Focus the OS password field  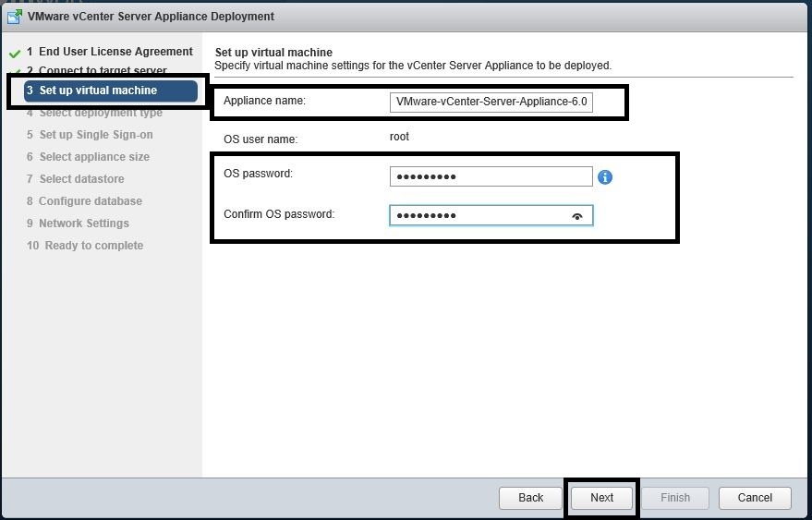click(491, 176)
